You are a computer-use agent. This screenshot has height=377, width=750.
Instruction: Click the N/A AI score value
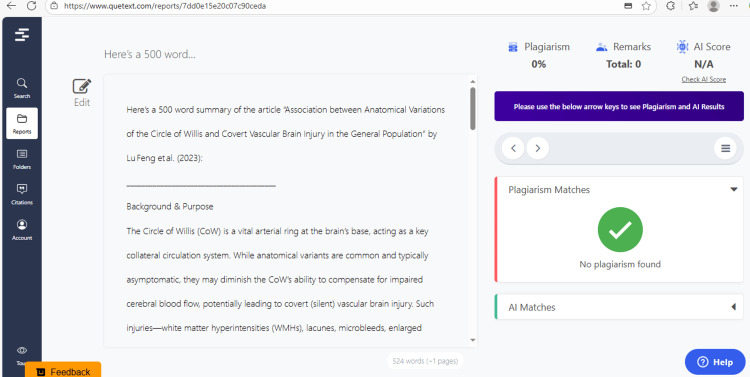[x=704, y=64]
